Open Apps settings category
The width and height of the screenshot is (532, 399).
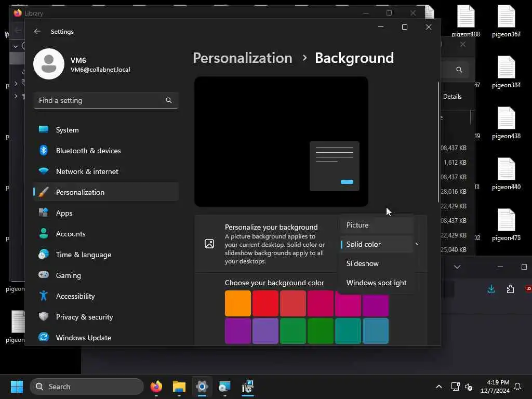click(x=106, y=212)
